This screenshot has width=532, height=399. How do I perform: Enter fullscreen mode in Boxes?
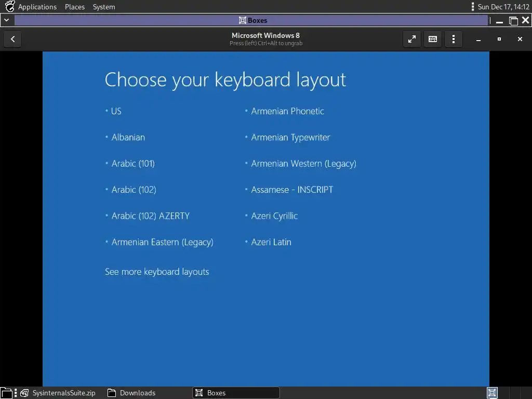[412, 39]
